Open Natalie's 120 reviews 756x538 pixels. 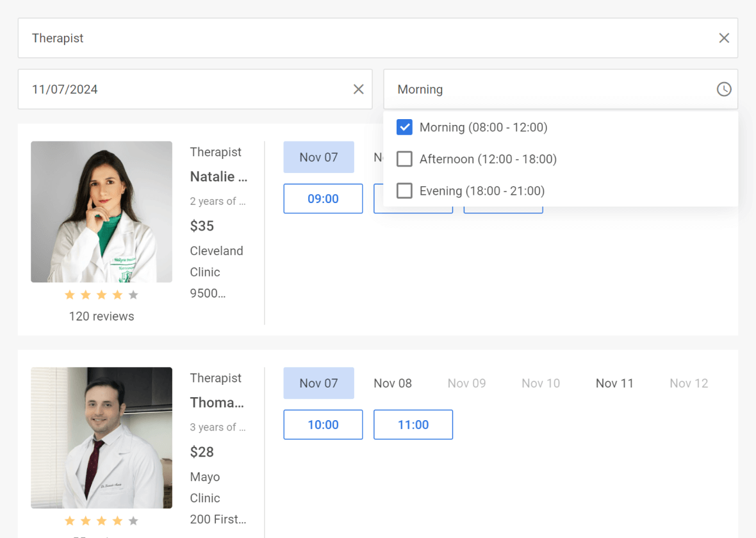[x=101, y=316]
